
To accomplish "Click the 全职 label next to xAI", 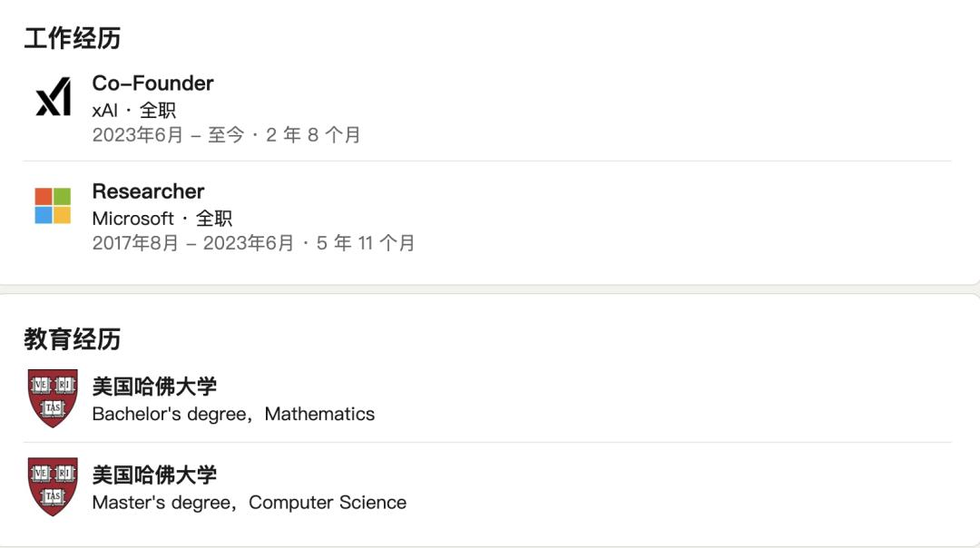I will click(157, 111).
